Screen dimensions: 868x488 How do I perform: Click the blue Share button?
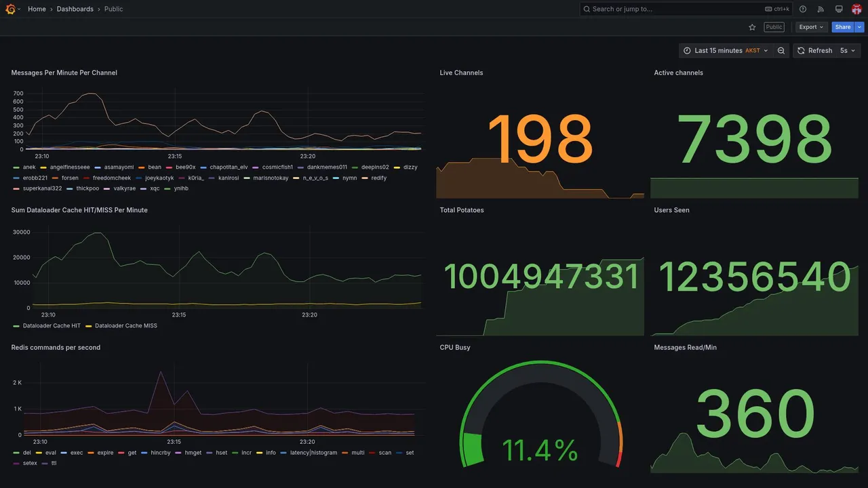pos(843,27)
